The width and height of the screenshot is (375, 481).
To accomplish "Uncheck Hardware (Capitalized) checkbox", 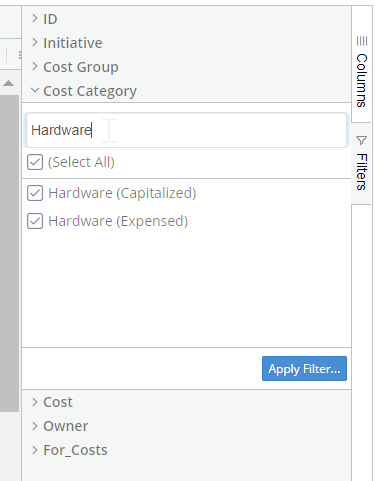I will (35, 193).
